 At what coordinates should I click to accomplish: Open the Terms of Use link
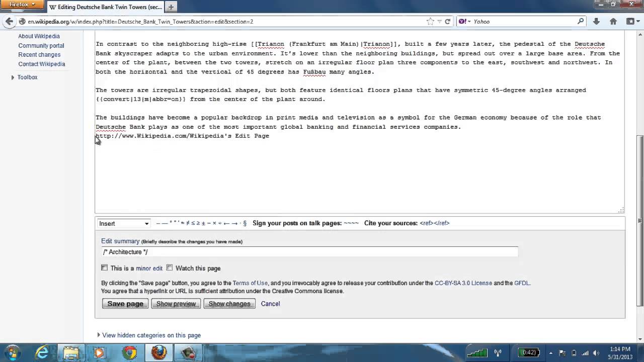click(x=250, y=283)
